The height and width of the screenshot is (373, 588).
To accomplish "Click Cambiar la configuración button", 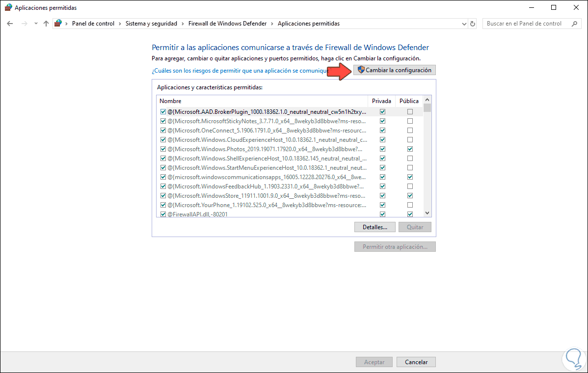I will coord(395,70).
